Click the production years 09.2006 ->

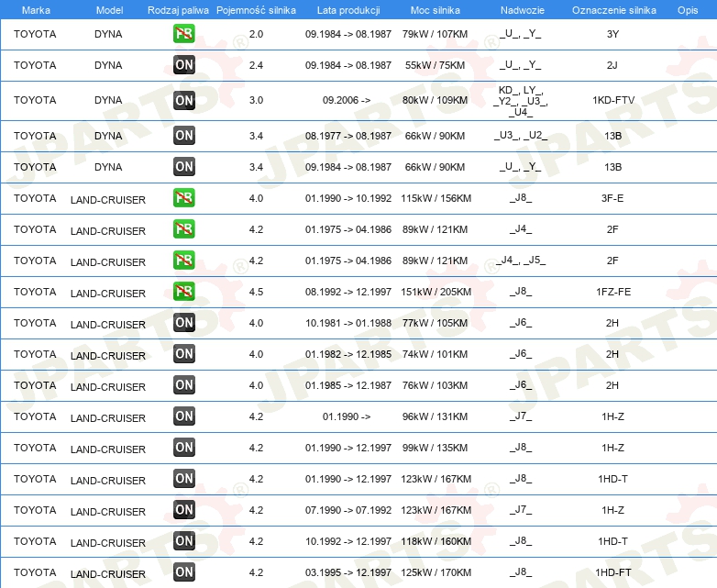[347, 100]
